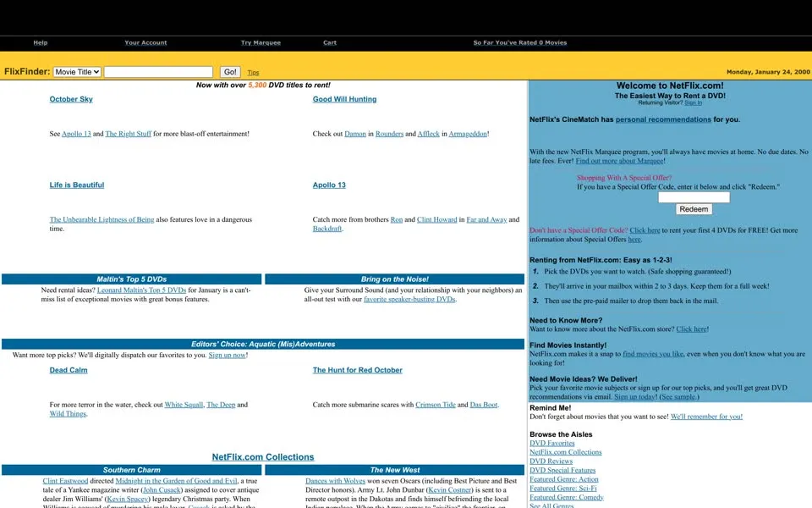Open the Clint Eastwood link
The height and width of the screenshot is (508, 812).
tap(65, 481)
